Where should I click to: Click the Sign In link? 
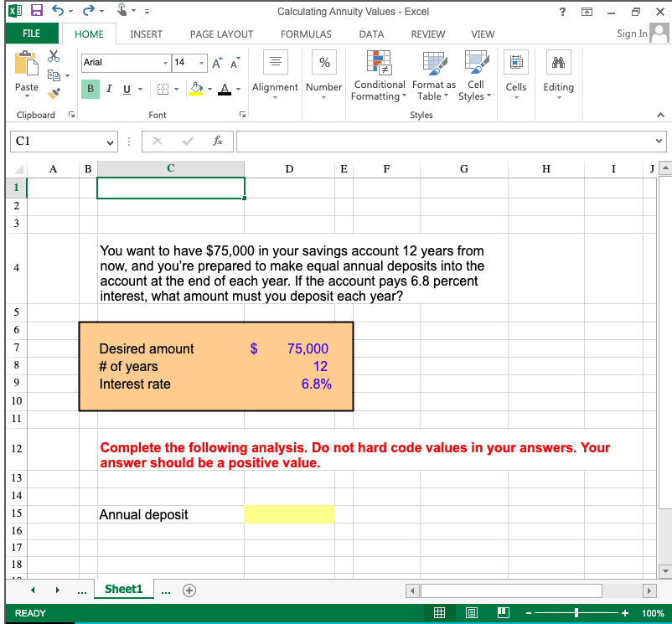631,34
